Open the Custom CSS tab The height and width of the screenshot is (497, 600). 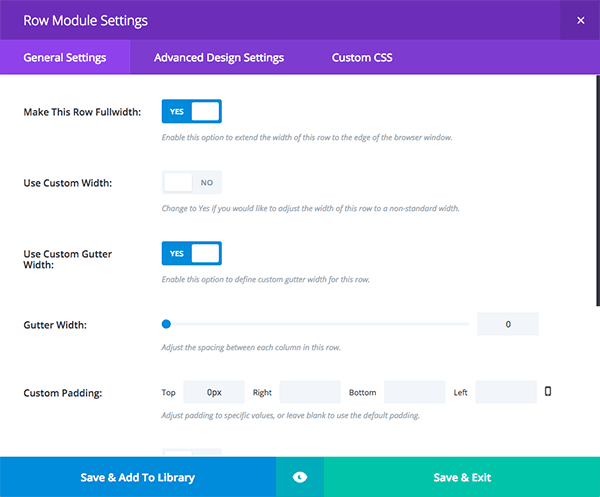click(362, 57)
